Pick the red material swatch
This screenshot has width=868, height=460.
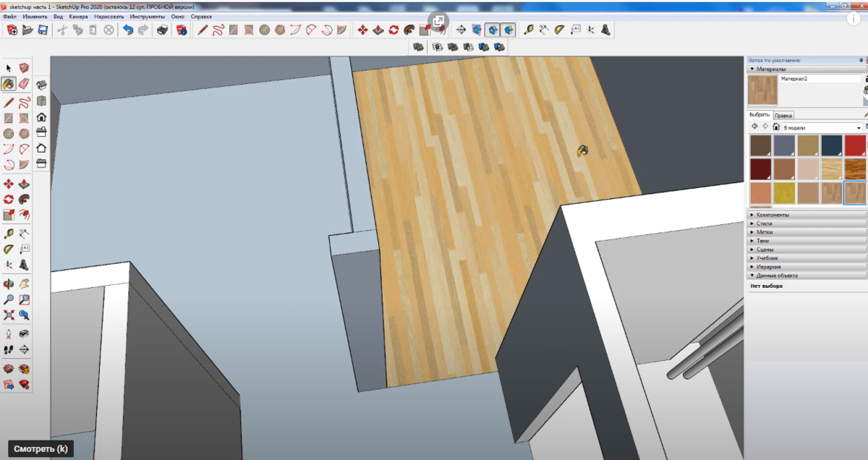coord(856,145)
